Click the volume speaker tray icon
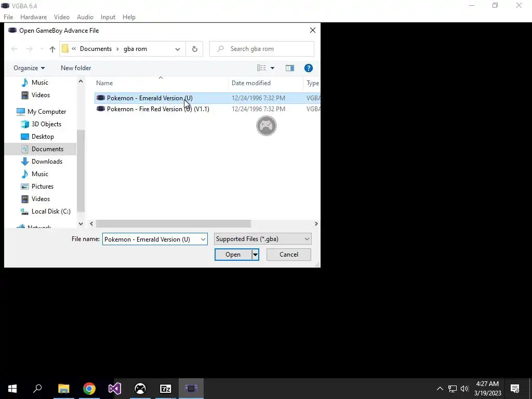The image size is (532, 399). (464, 389)
